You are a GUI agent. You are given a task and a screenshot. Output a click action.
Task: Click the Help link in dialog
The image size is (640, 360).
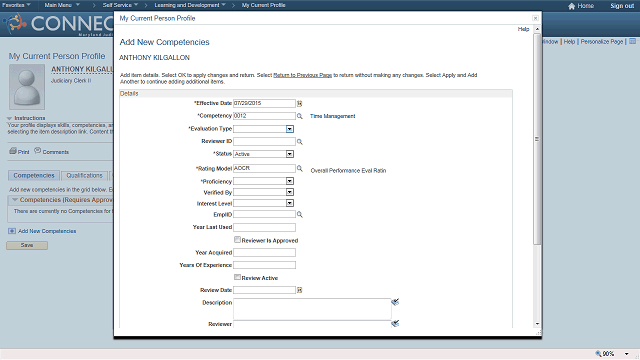tap(523, 29)
